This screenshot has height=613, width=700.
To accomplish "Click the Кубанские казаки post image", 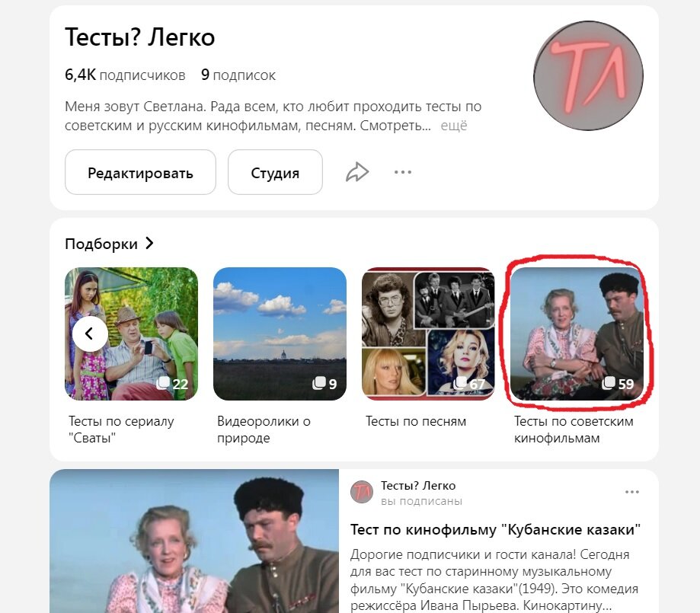I will [194, 541].
